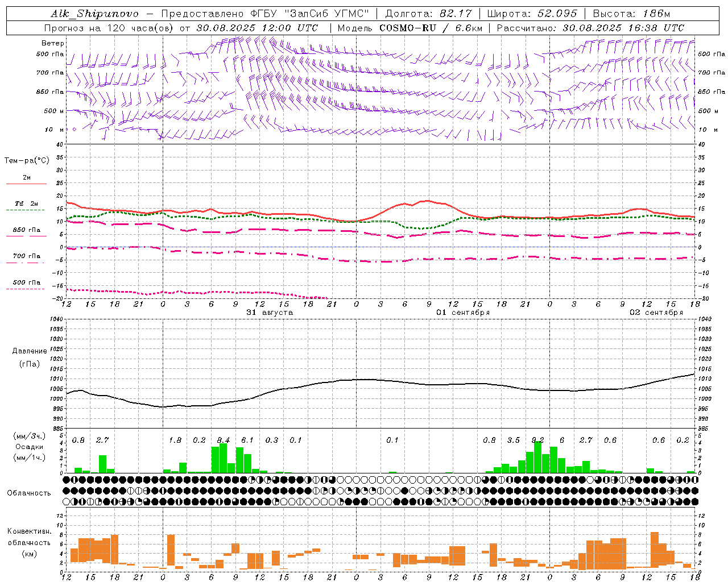Select the 1.8 precipitation value
The image size is (728, 582).
[x=175, y=440]
